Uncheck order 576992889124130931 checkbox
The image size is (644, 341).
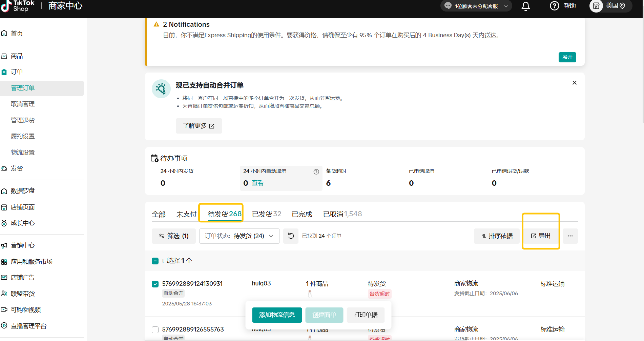click(x=155, y=284)
